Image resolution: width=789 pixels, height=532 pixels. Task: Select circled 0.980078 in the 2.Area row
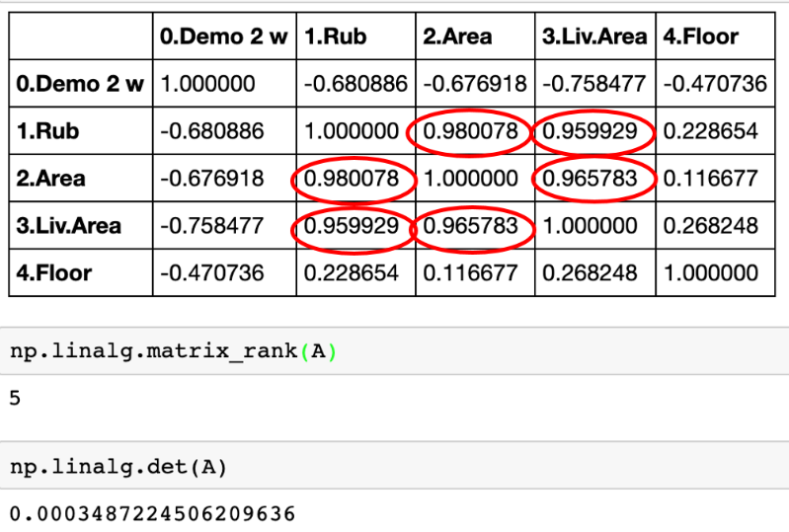point(352,178)
